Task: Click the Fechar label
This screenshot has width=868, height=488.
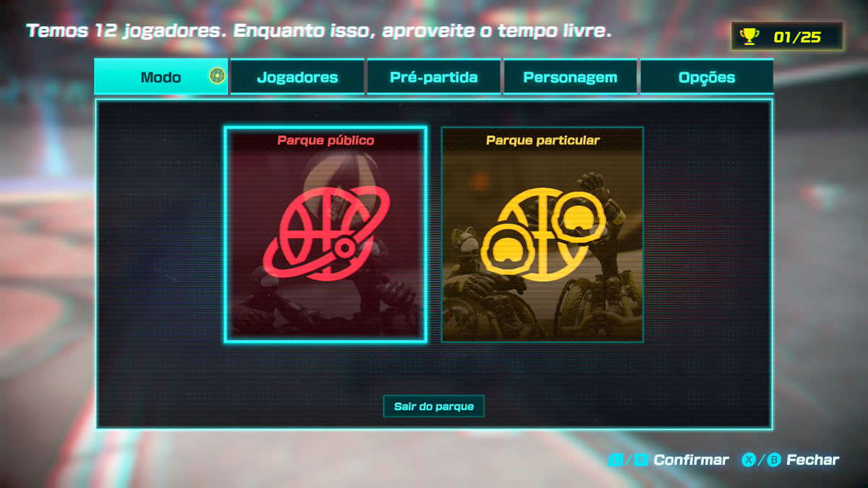Action: point(813,460)
